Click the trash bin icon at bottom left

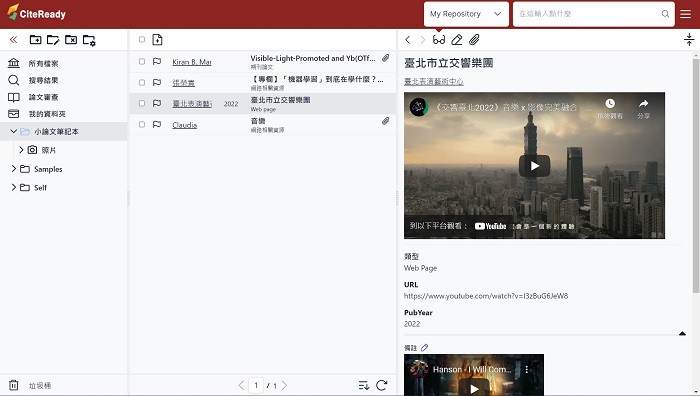[x=14, y=385]
